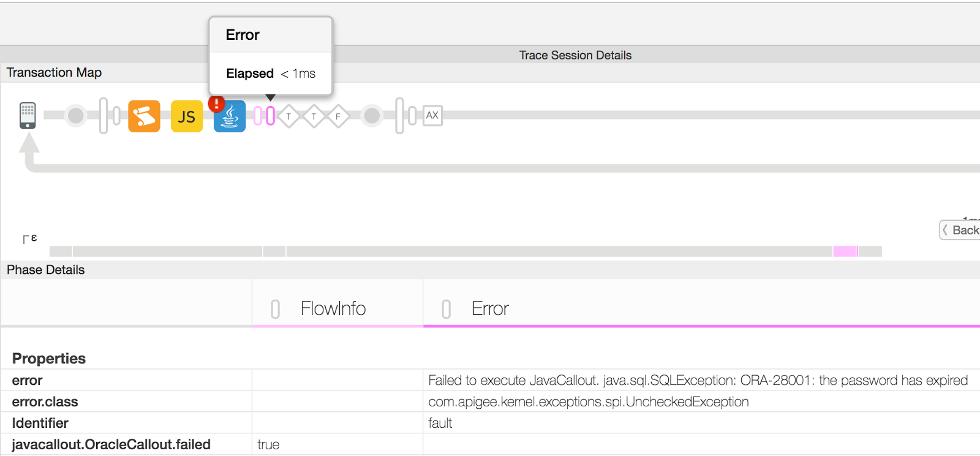Image resolution: width=980 pixels, height=456 pixels.
Task: Select the light pink FlowInfo step marker
Action: [258, 116]
